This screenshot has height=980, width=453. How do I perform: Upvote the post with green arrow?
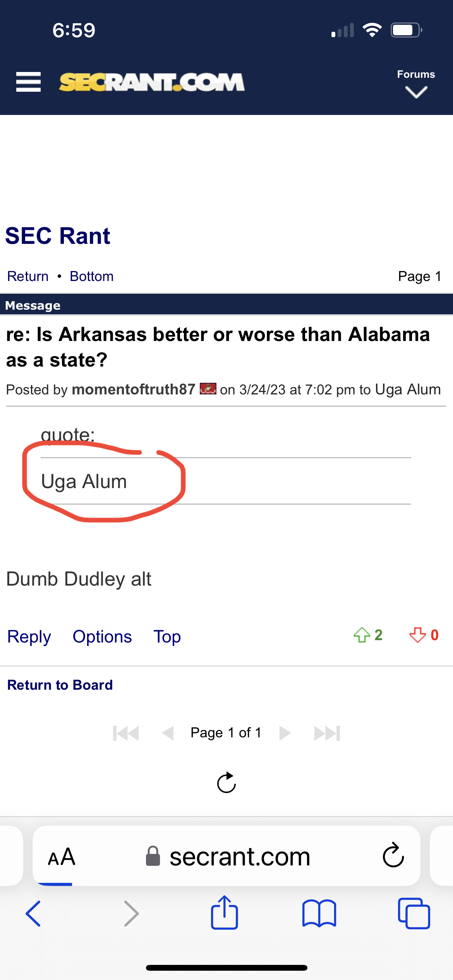click(x=362, y=635)
